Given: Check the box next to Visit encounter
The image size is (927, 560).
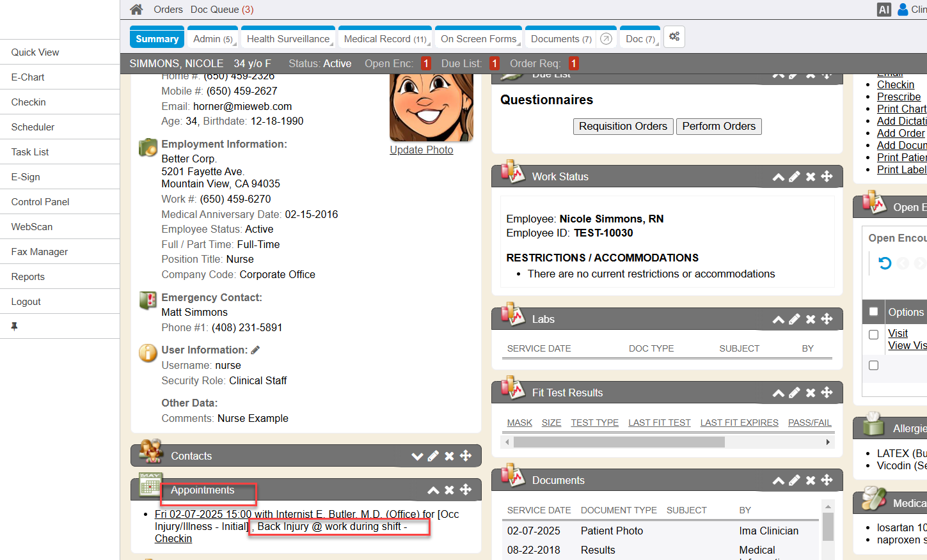Looking at the screenshot, I should (873, 334).
